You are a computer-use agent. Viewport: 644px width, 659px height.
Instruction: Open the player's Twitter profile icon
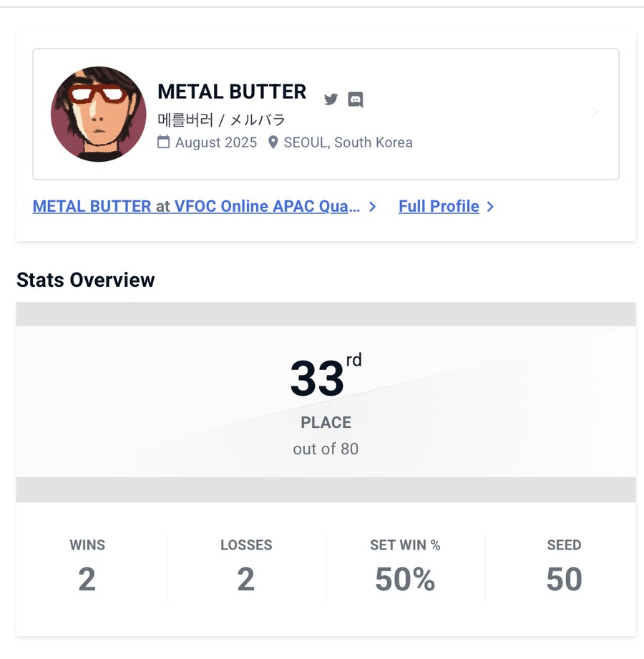331,99
